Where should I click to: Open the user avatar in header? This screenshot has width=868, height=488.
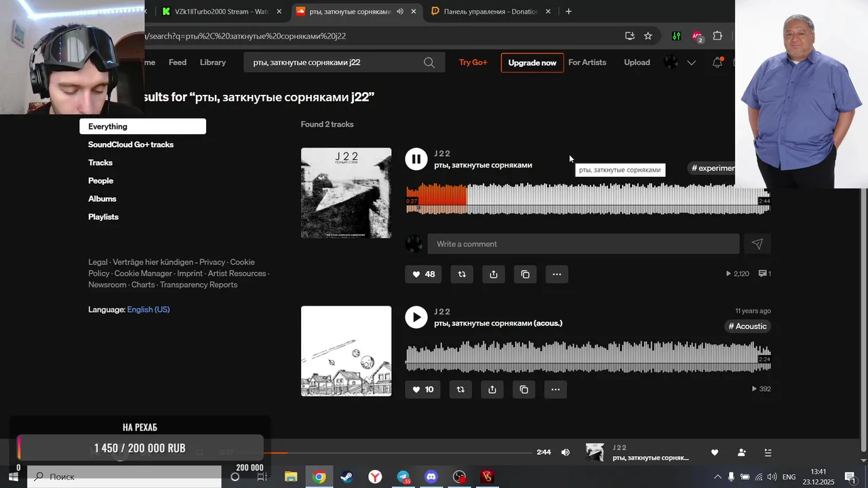[671, 62]
